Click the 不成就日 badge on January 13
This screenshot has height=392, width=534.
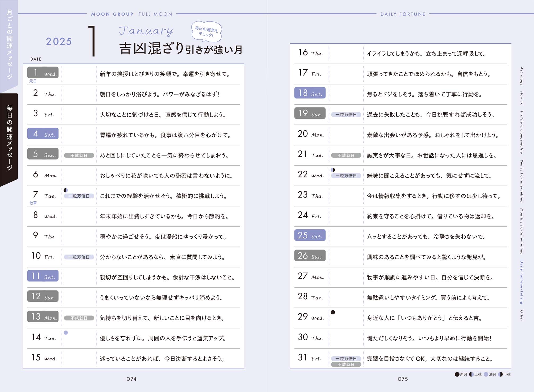(x=79, y=318)
